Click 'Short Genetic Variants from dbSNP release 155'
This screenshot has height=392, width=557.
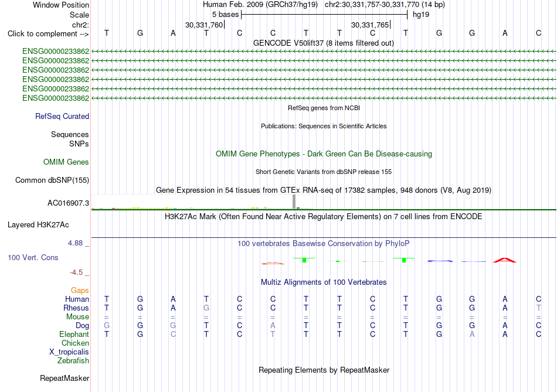(324, 172)
